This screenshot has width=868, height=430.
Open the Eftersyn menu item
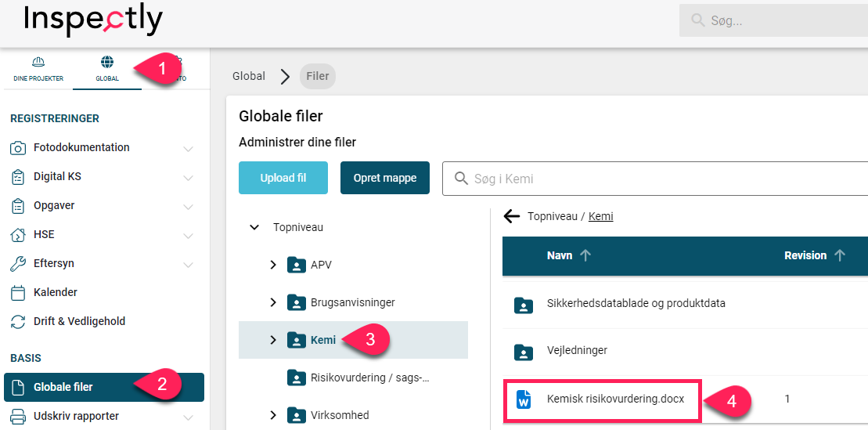pyautogui.click(x=54, y=263)
